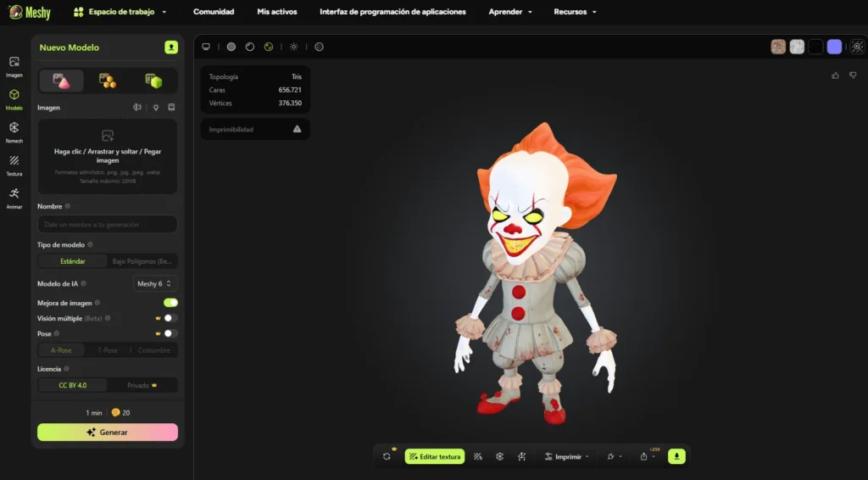Toggle Mejora de imagen switch
Screen dimensions: 868x480
point(170,302)
